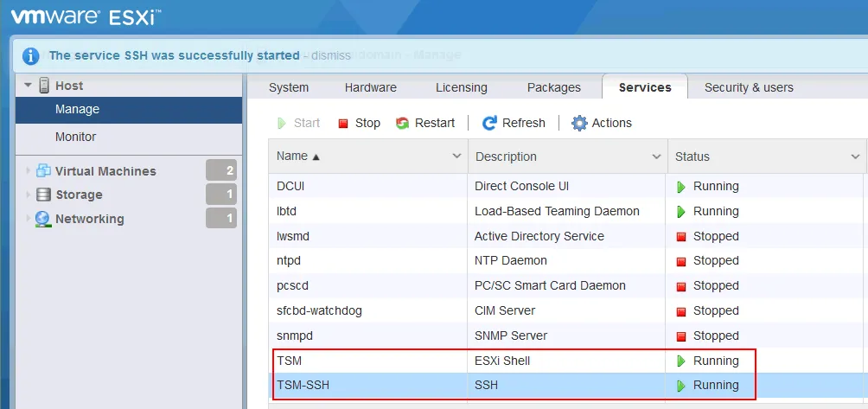Select Monitor under Host

(76, 137)
